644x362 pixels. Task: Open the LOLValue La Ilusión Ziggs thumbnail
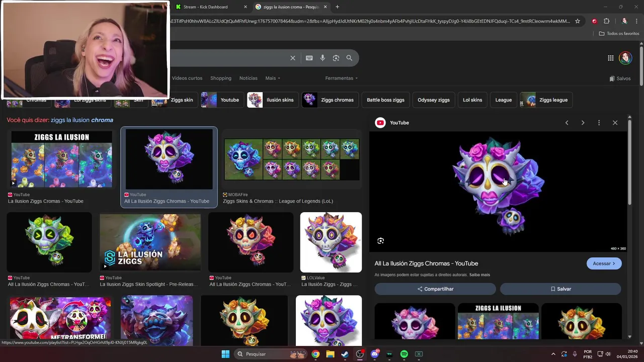pyautogui.click(x=331, y=242)
